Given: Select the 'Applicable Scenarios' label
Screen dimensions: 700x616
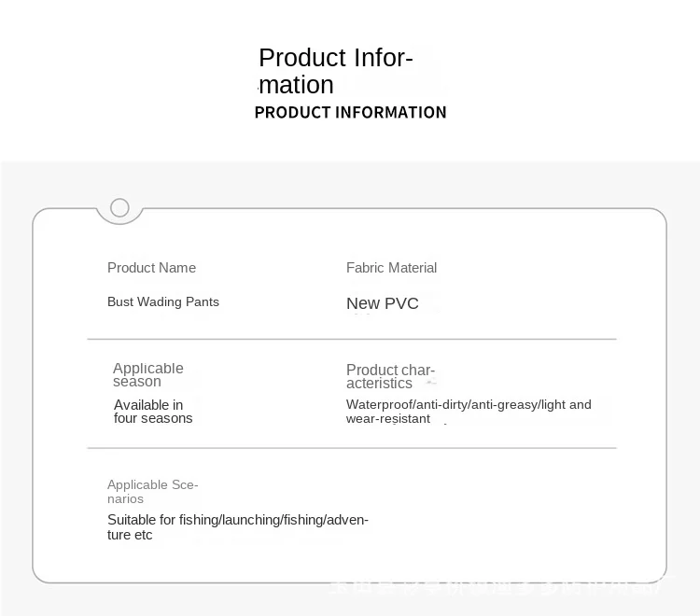Looking at the screenshot, I should pyautogui.click(x=152, y=491).
